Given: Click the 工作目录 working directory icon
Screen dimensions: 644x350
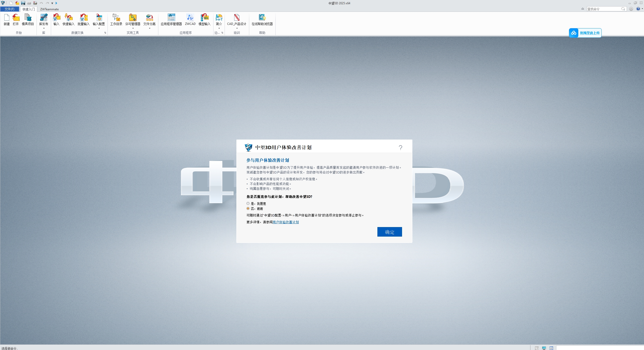Looking at the screenshot, I should pyautogui.click(x=116, y=20).
